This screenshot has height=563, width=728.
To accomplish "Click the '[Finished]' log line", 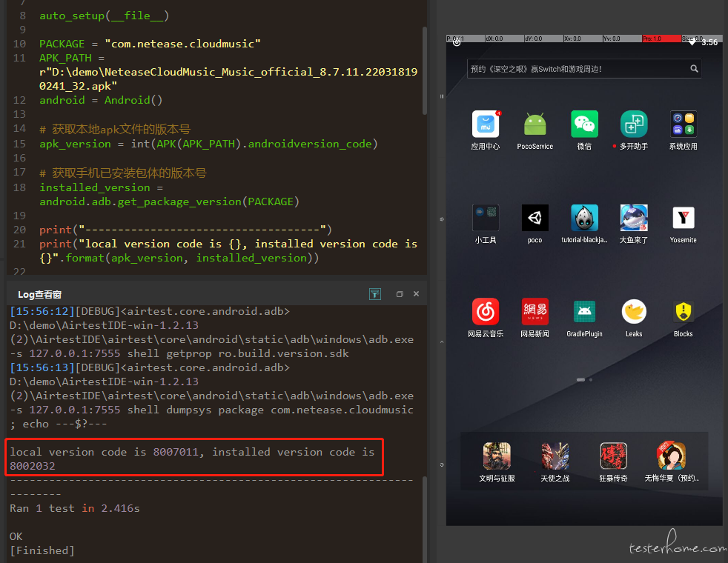I will tap(42, 550).
